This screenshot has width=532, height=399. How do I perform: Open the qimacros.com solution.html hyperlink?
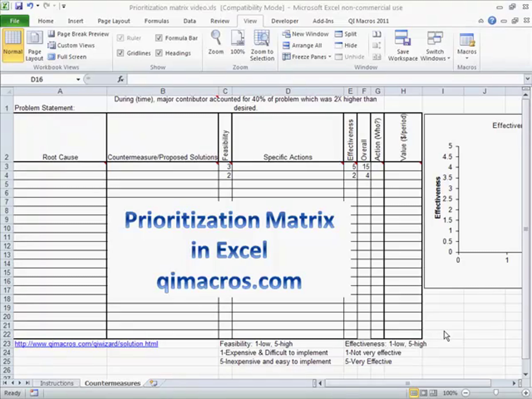(86, 344)
